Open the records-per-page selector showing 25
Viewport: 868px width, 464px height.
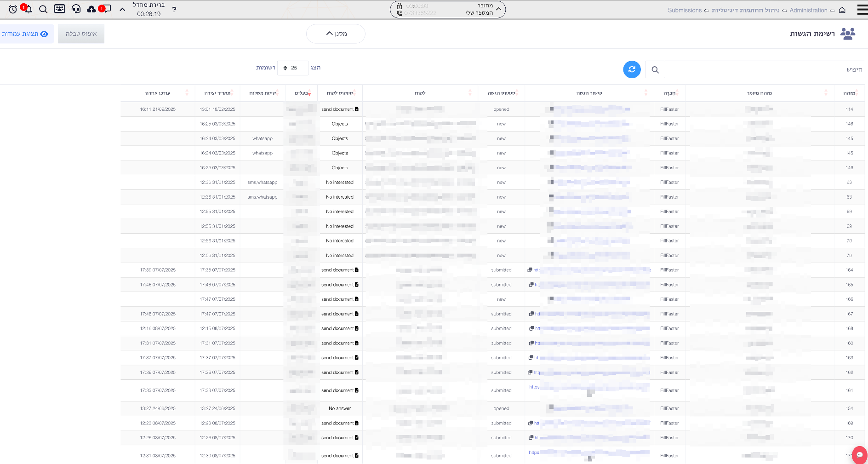click(292, 68)
